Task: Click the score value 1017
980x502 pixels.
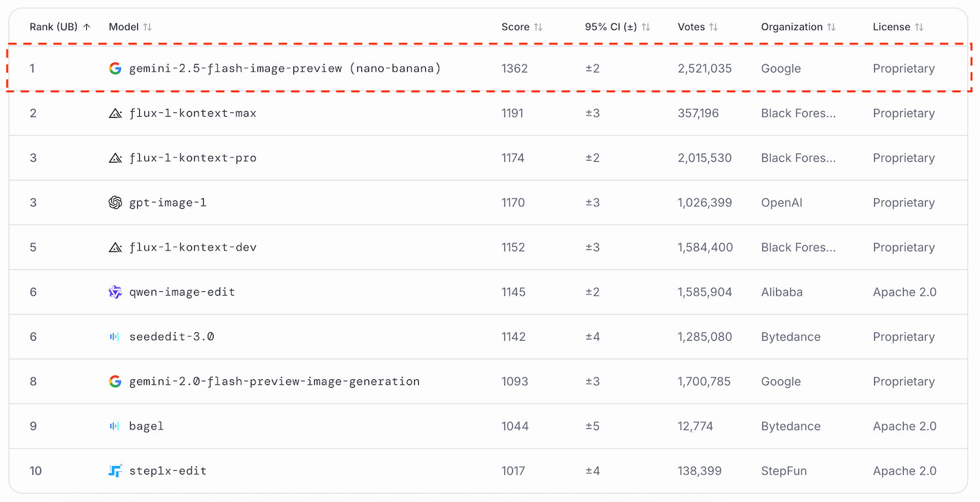Action: point(514,471)
